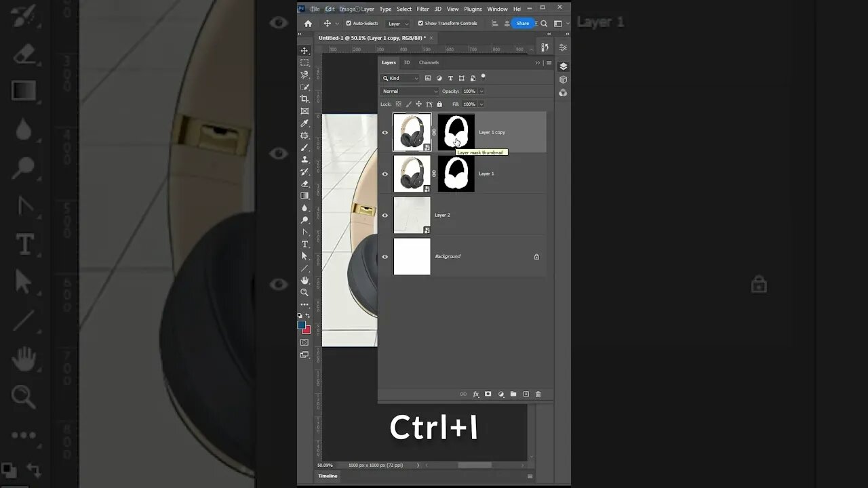The image size is (868, 488).
Task: Select the Blur tool
Action: [x=304, y=208]
